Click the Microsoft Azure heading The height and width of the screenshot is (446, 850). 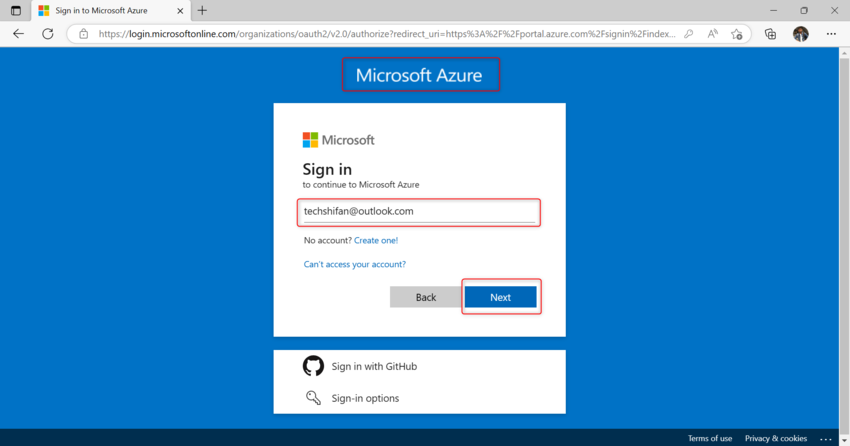[x=419, y=75]
